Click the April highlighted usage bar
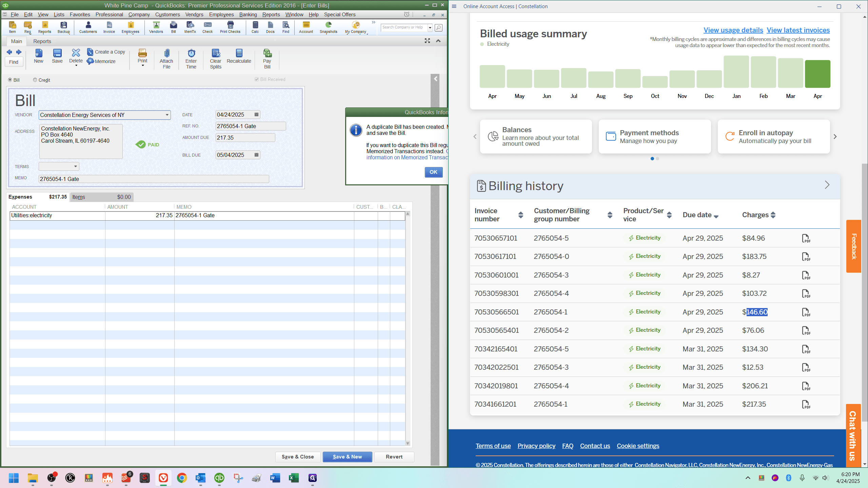Viewport: 868px width, 488px height. pyautogui.click(x=817, y=74)
